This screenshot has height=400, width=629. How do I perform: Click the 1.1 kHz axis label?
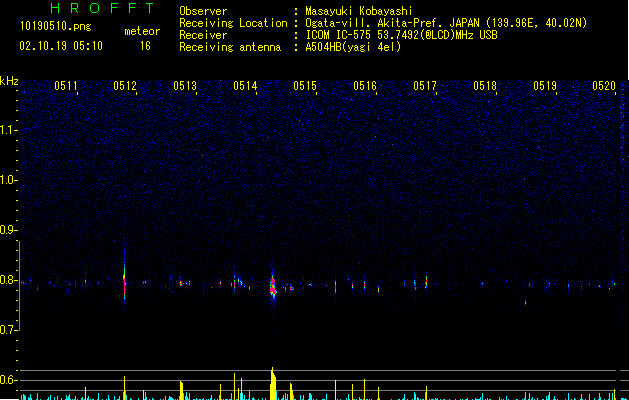tap(8, 130)
